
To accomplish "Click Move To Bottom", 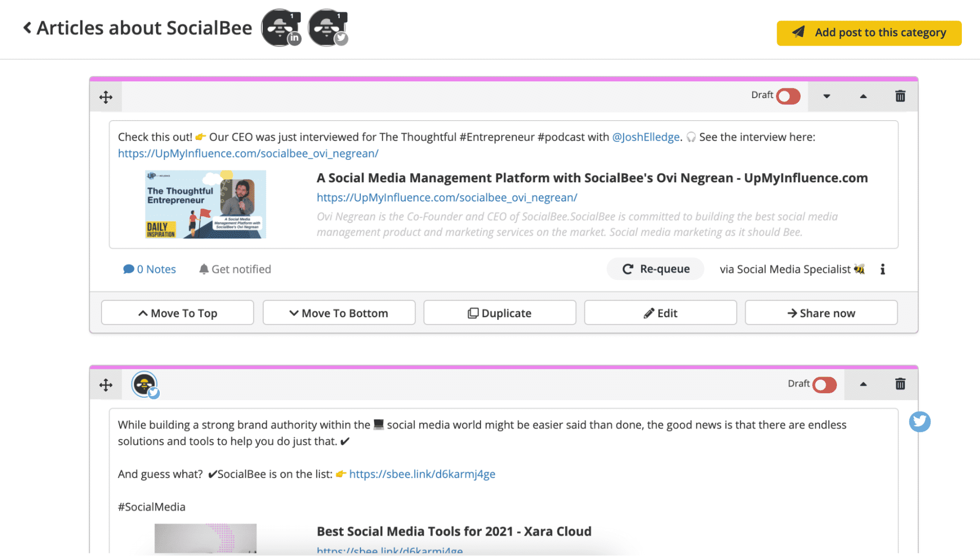I will (339, 313).
